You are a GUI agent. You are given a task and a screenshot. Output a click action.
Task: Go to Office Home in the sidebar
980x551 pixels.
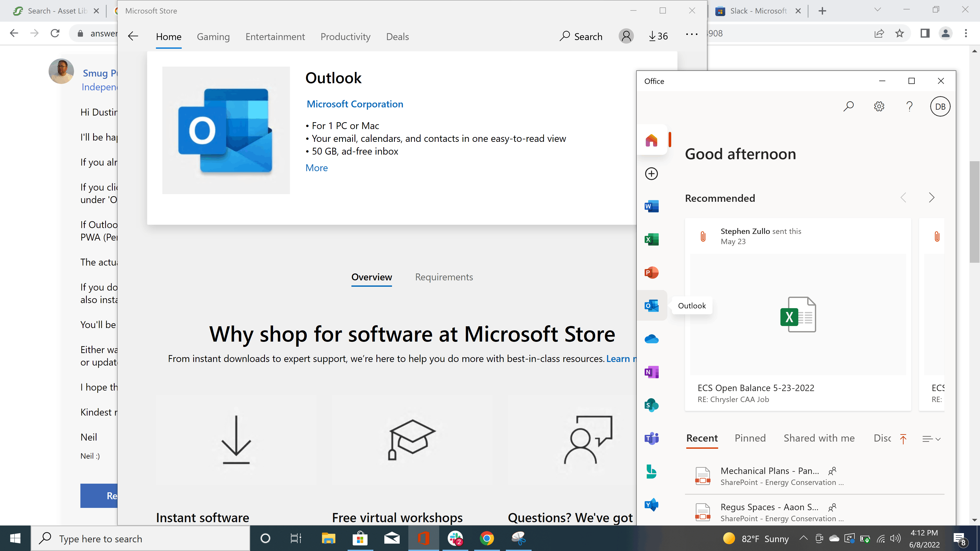651,140
